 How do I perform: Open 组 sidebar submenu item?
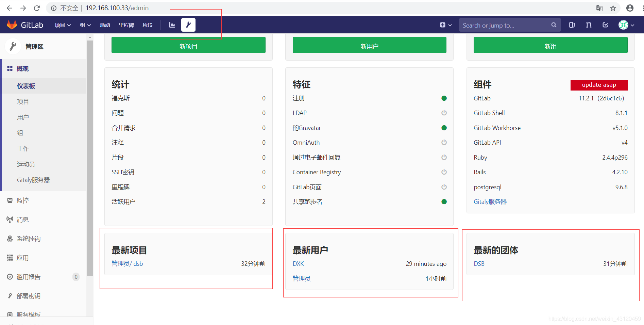(20, 133)
